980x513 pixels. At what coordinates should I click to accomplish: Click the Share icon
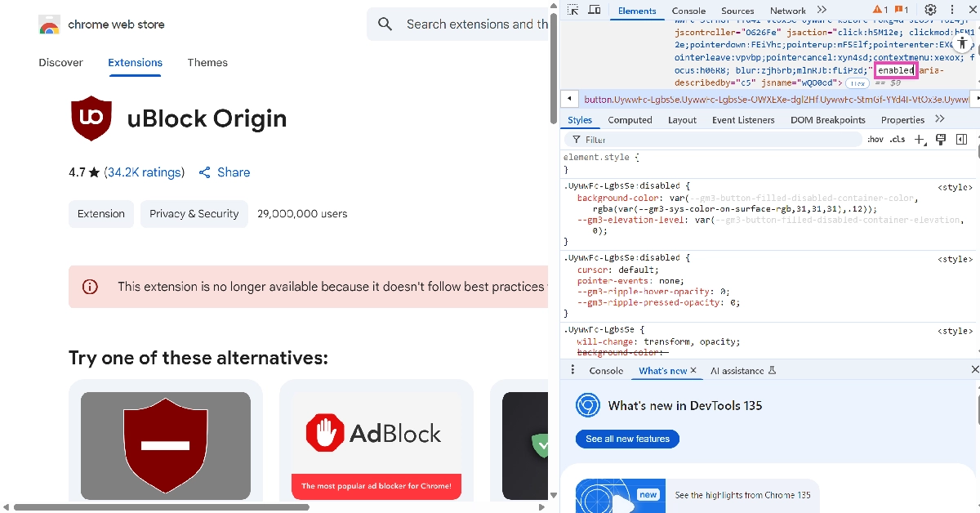tap(205, 172)
